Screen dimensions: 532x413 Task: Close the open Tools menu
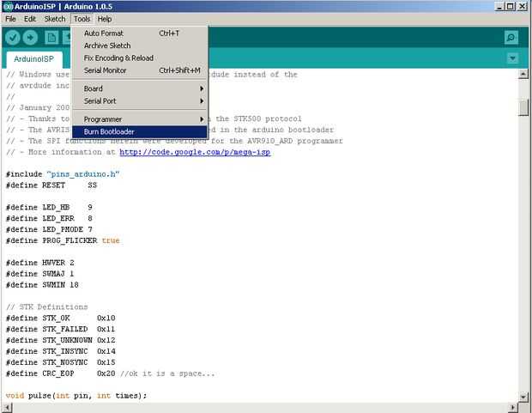click(x=82, y=19)
